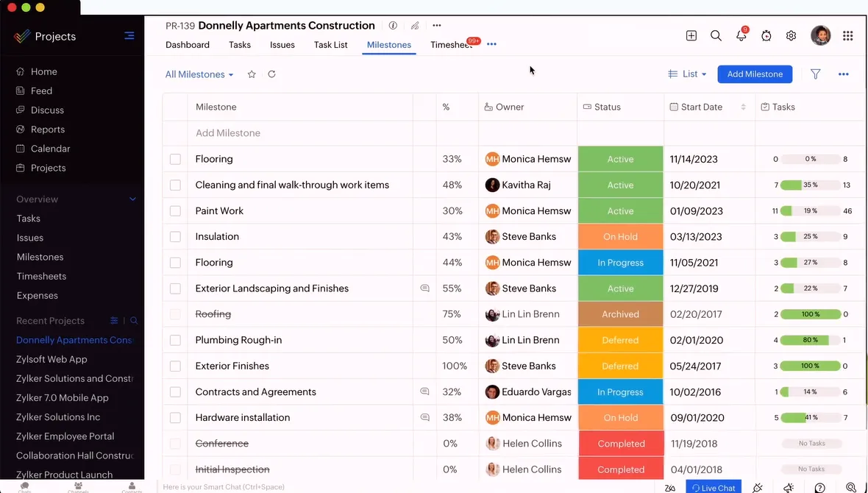Screen dimensions: 868x493
Task: Click the quick add plus icon
Action: click(x=691, y=35)
